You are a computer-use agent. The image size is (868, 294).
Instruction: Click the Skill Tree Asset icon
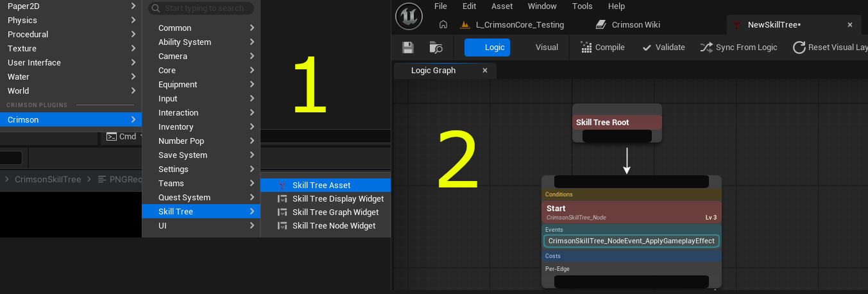[282, 186]
